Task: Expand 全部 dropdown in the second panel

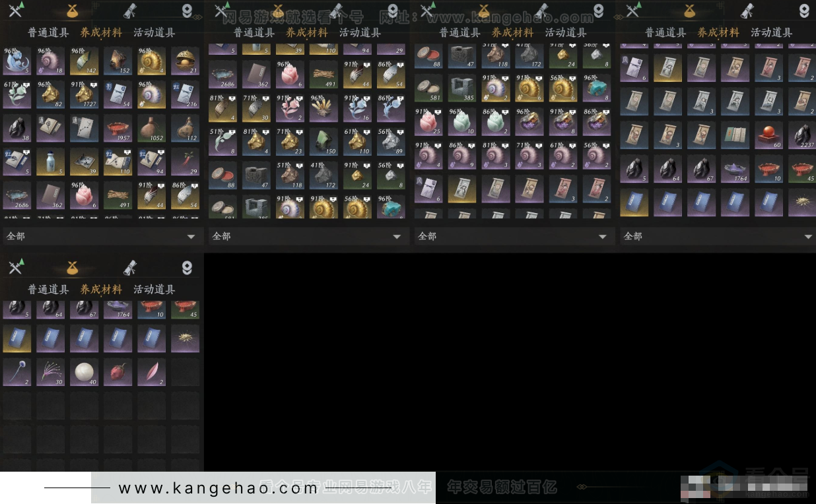Action: pos(306,236)
